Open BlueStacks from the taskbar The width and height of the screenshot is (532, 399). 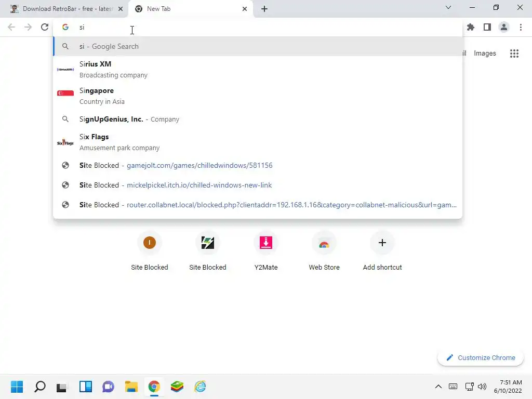pyautogui.click(x=177, y=387)
